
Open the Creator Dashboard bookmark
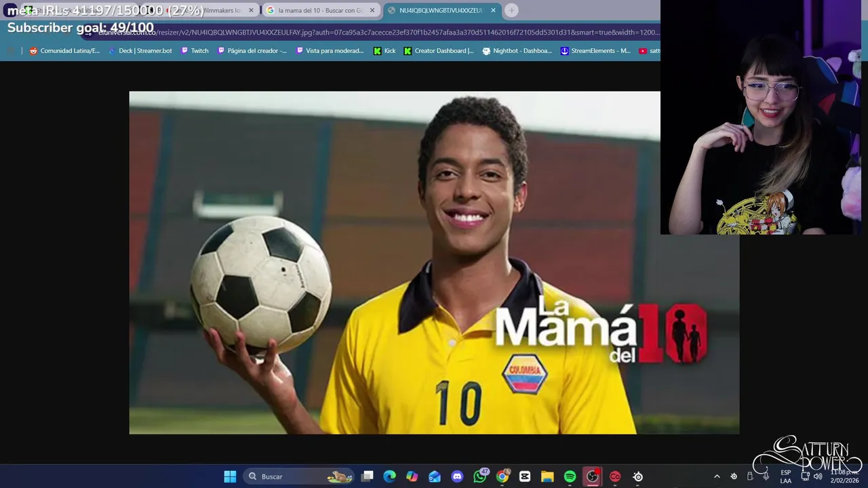pos(439,51)
